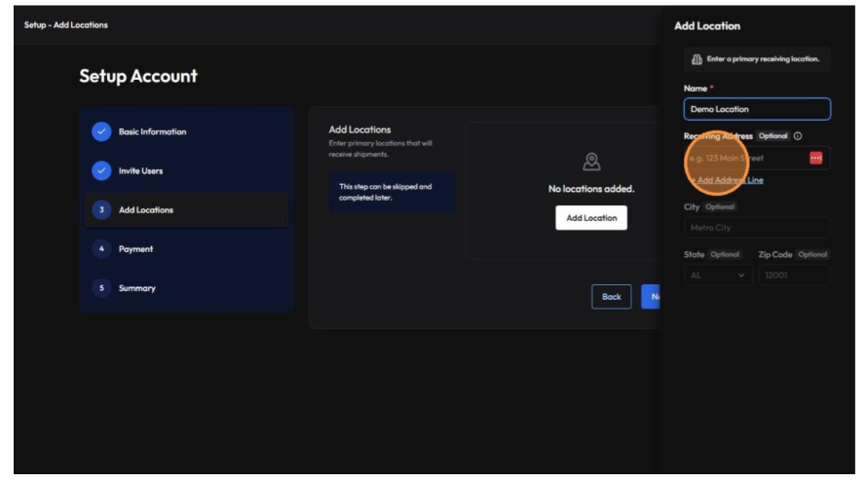Screen dimensions: 868x482
Task: Click the Back button
Action: coord(611,297)
